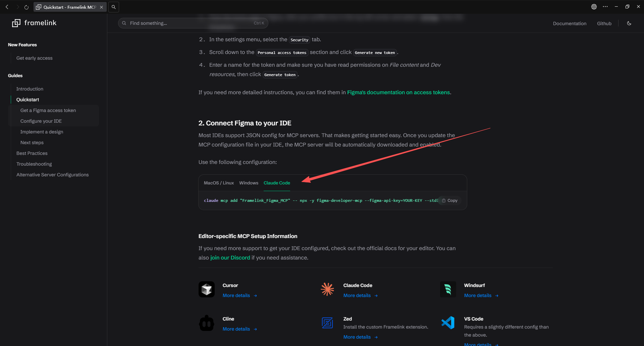Follow the join our Discord link

point(230,257)
